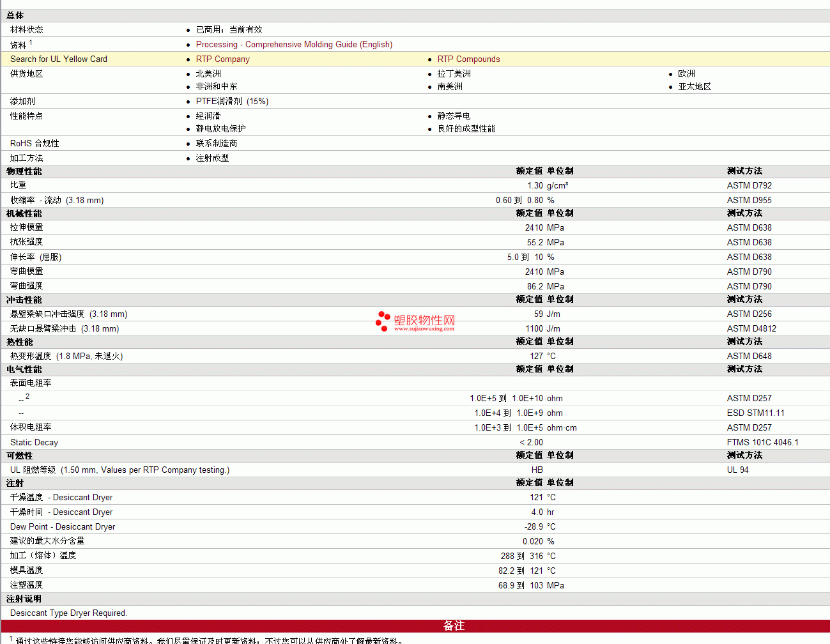Click the '热变形温度 (1.8 MPa, 未退火)' row label

tap(66, 356)
